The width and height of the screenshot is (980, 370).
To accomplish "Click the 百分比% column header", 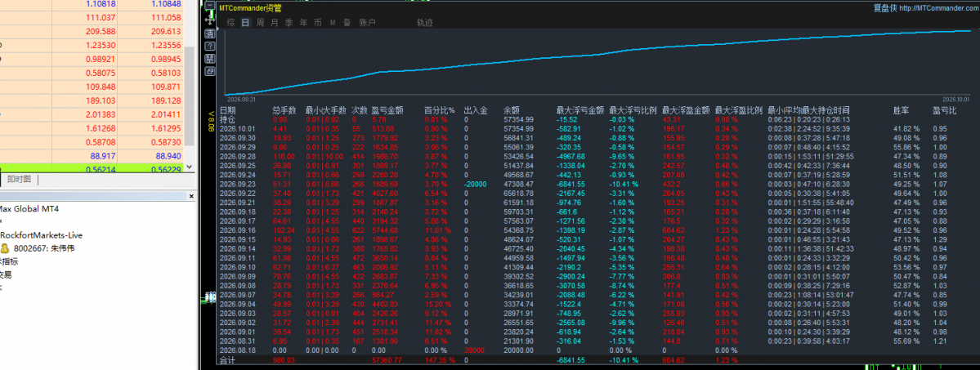I will point(440,110).
